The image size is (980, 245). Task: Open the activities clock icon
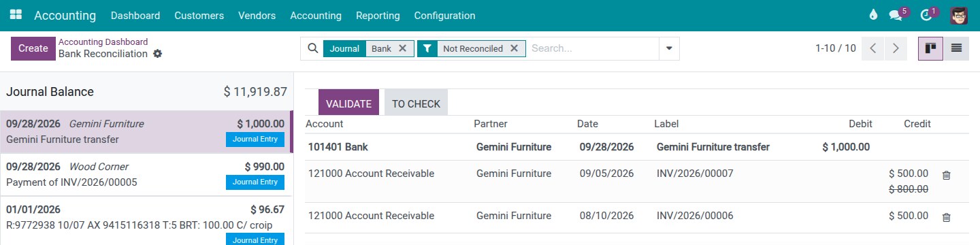tap(926, 15)
